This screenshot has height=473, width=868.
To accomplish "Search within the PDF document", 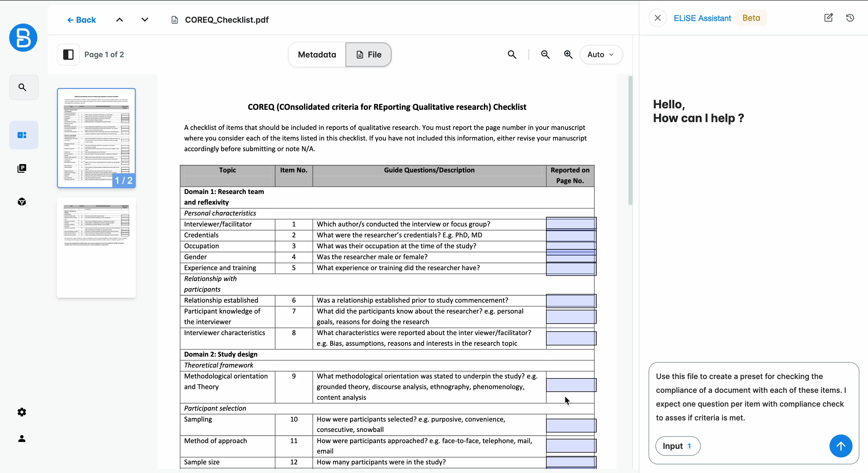I will [x=512, y=55].
